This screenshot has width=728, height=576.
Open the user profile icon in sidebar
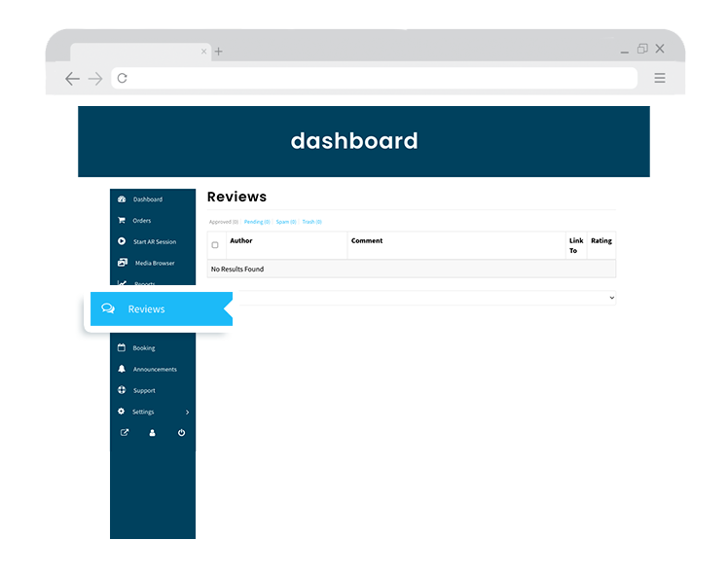click(152, 433)
